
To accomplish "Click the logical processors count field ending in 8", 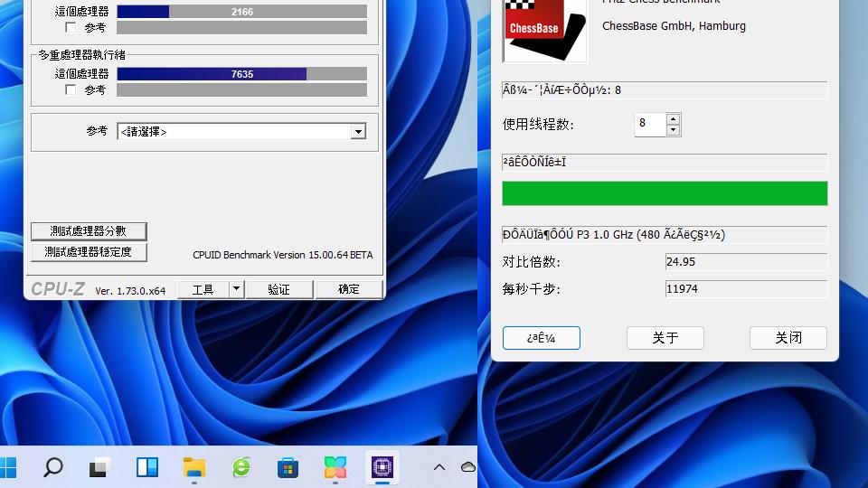I will (665, 90).
